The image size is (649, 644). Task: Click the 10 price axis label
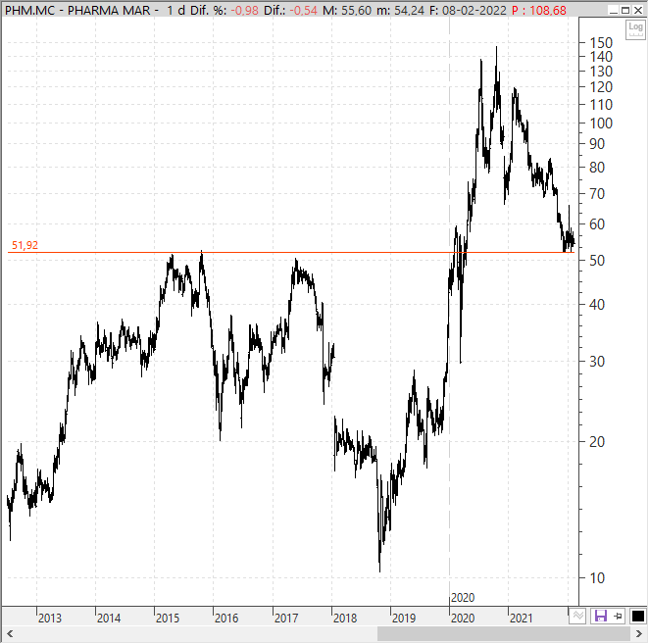click(x=597, y=577)
